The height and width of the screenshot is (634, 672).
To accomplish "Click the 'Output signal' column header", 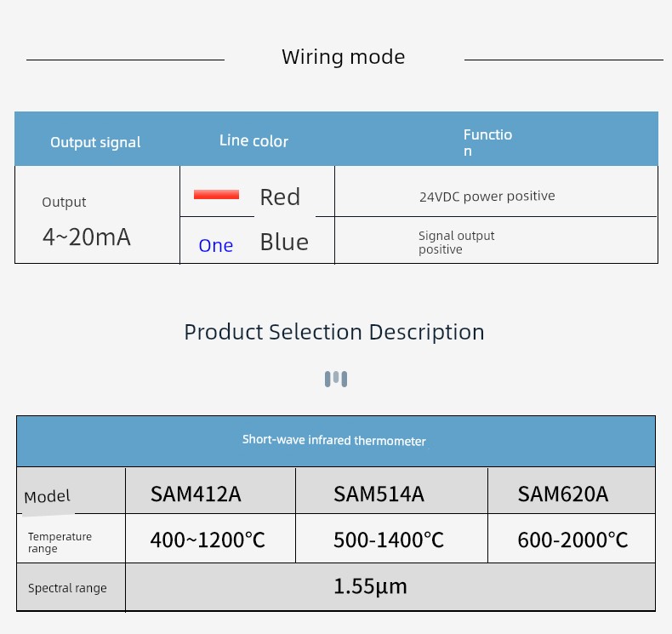I will tap(95, 142).
